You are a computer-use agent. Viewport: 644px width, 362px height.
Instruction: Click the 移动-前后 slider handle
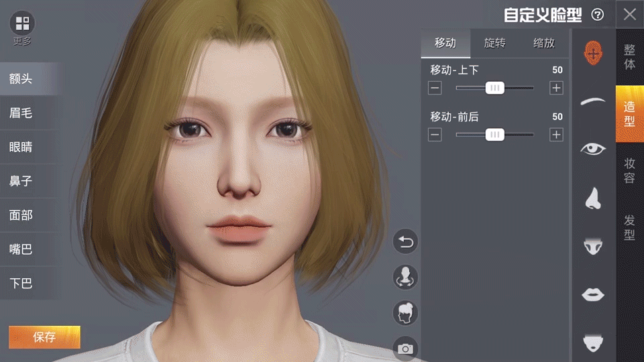point(495,135)
